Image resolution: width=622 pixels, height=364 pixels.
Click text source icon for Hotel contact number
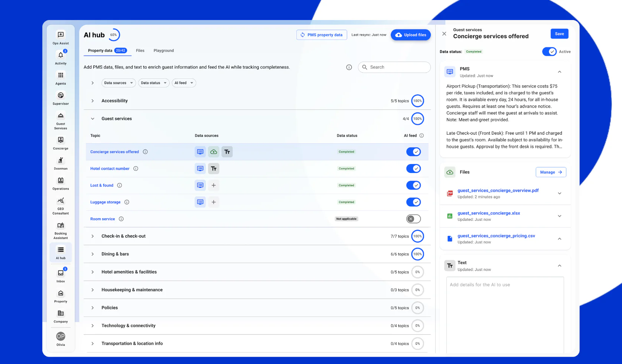tap(214, 168)
